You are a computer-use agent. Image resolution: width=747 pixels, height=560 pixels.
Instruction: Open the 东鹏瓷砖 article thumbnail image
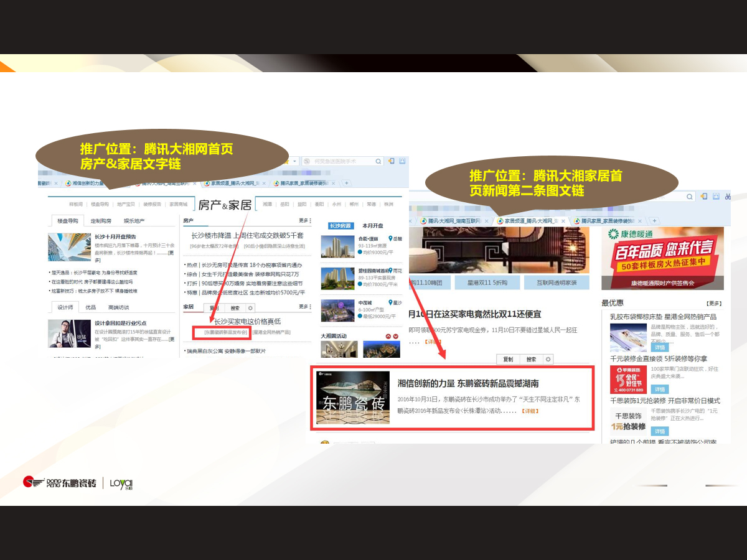coord(353,398)
